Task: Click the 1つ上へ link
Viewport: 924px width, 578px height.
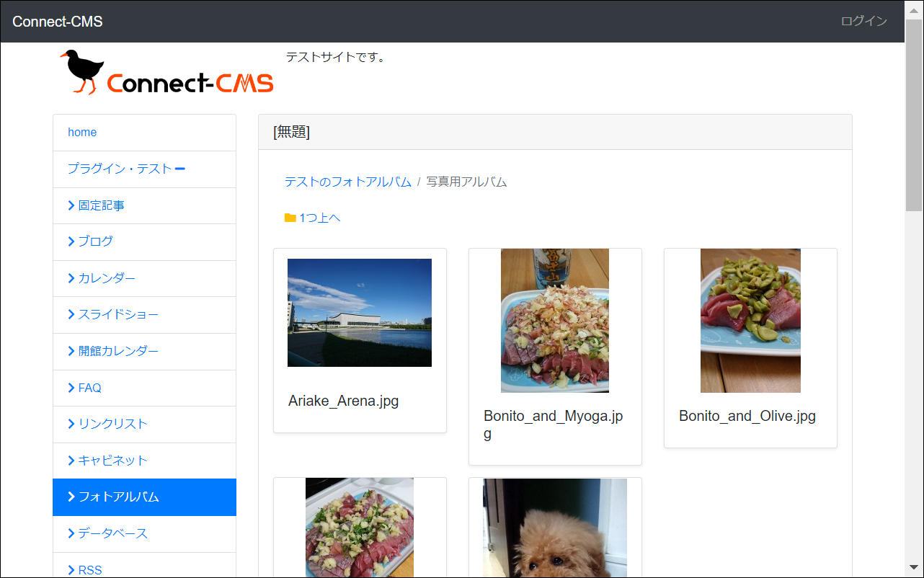Action: (x=320, y=218)
